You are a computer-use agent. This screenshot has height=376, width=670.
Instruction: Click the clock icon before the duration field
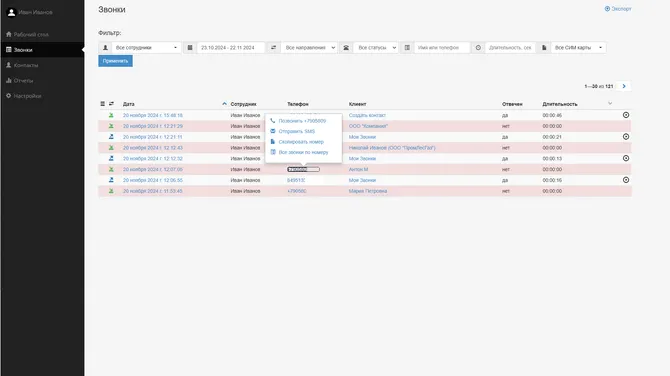[478, 48]
